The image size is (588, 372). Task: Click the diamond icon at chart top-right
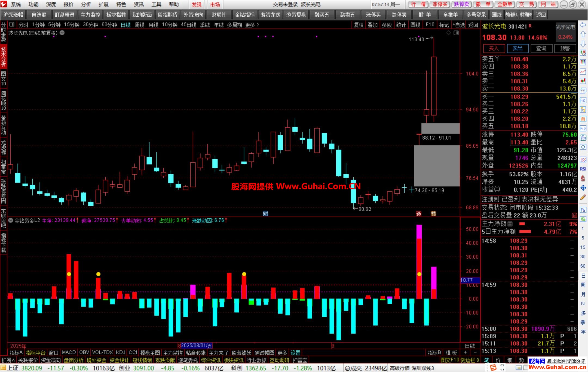point(448,33)
